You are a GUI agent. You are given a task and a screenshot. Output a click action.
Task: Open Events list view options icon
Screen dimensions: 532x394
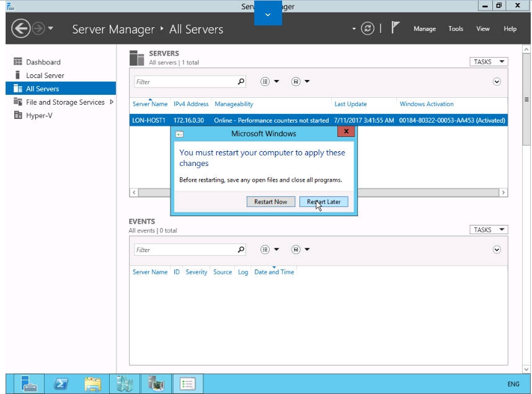click(265, 250)
